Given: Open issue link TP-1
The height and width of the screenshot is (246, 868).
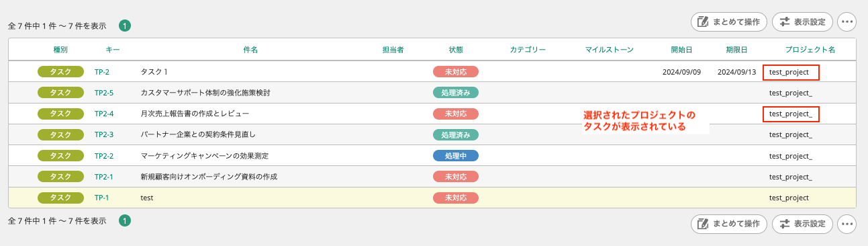Looking at the screenshot, I should (x=101, y=198).
